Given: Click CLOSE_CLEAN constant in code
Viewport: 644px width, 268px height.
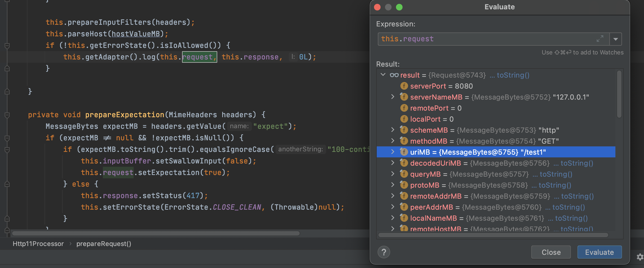Looking at the screenshot, I should [237, 207].
